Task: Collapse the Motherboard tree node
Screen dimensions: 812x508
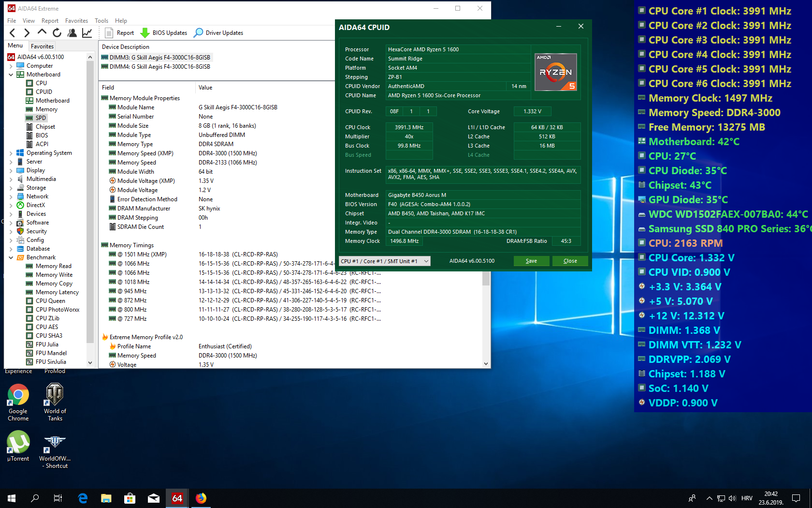Action: (x=11, y=75)
